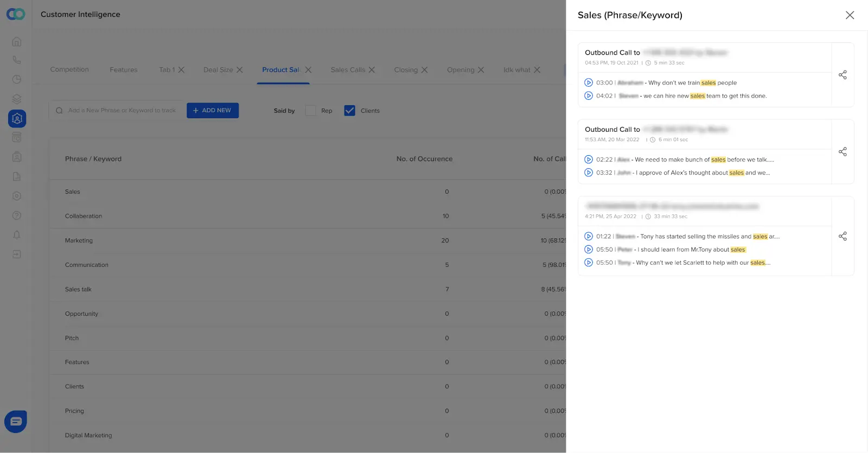The width and height of the screenshot is (868, 453).
Task: Select the Pricing keyword row
Action: (308, 411)
